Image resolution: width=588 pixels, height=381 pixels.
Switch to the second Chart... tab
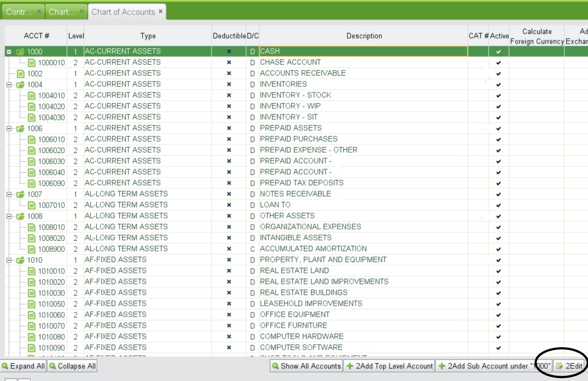[61, 12]
